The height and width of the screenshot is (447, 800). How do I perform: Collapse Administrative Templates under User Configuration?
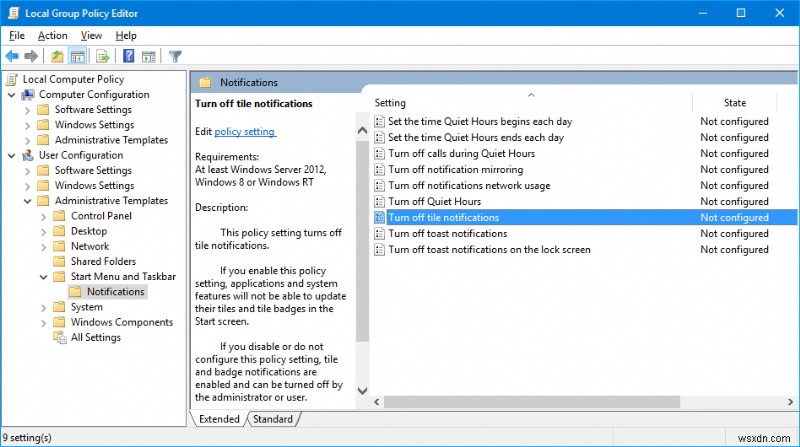click(x=28, y=201)
